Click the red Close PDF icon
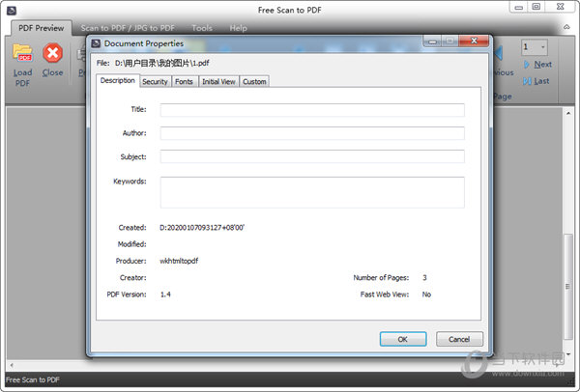Image resolution: width=580 pixels, height=392 pixels. pyautogui.click(x=52, y=53)
